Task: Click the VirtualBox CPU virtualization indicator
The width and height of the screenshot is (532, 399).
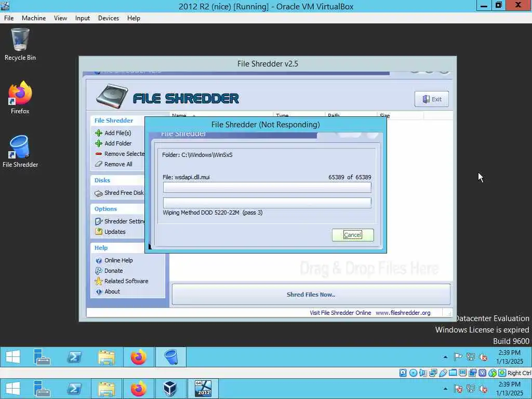Action: coord(482,373)
